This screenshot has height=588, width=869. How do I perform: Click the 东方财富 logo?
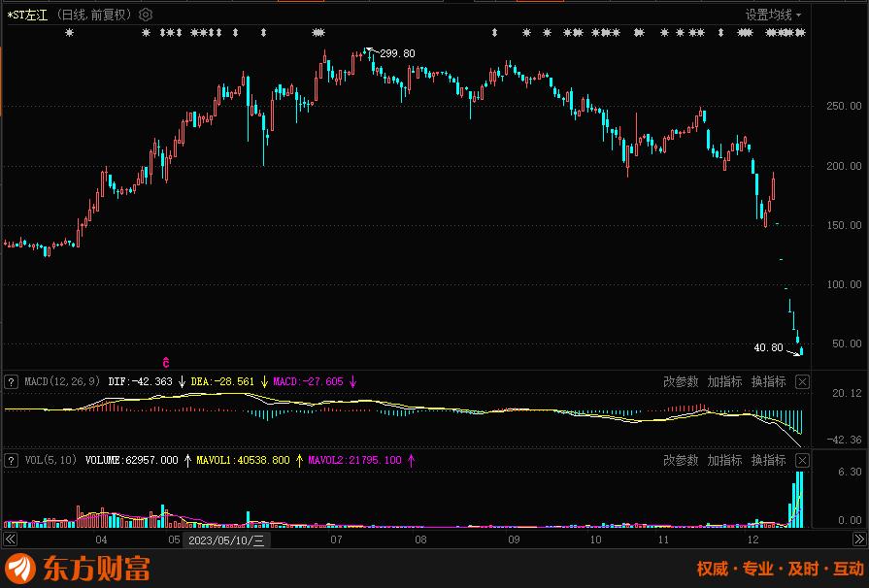point(78,568)
